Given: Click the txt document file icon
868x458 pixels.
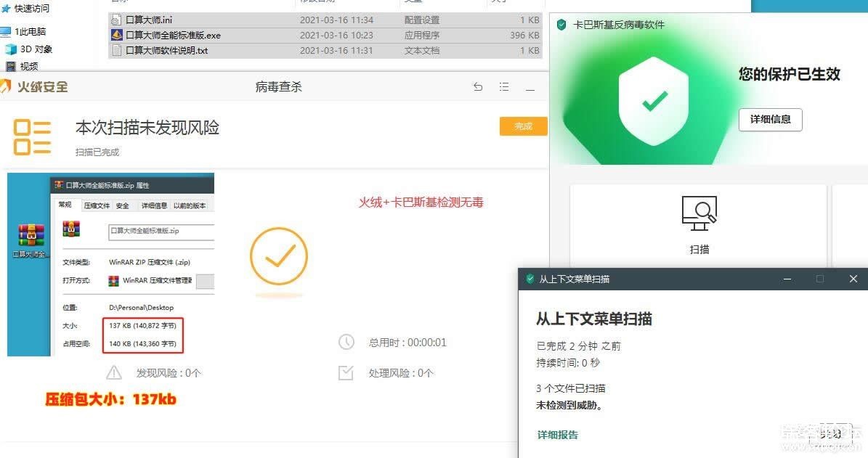Looking at the screenshot, I should 116,50.
